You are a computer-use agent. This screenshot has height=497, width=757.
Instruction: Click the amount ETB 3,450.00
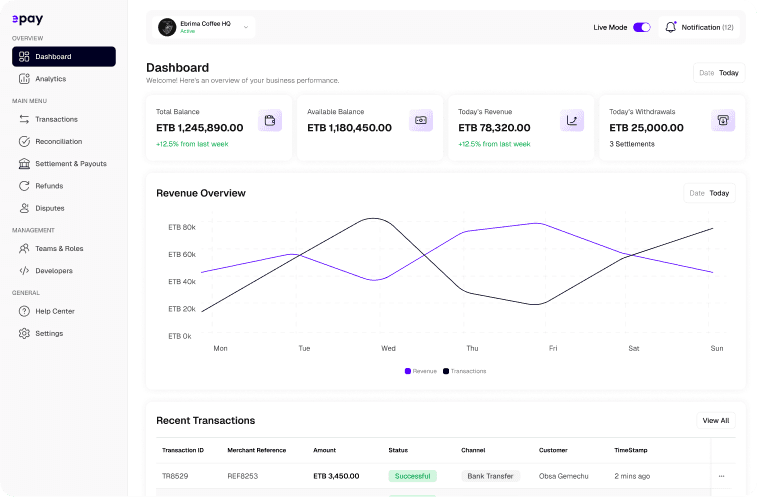pos(336,476)
